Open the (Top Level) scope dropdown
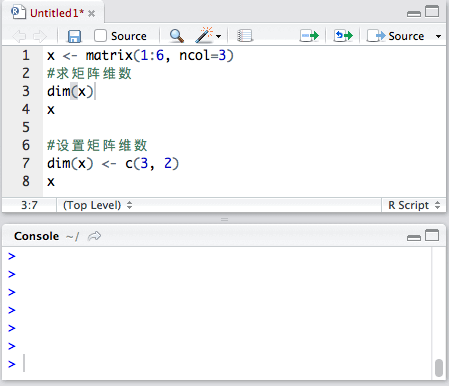 pyautogui.click(x=97, y=205)
